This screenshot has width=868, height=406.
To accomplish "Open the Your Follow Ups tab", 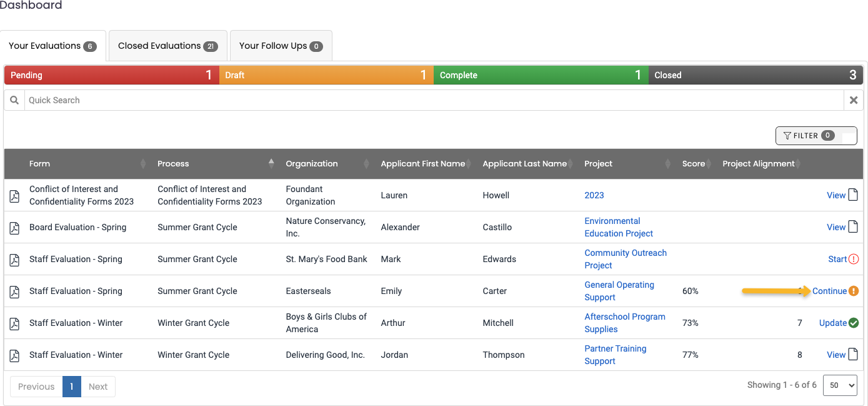I will (x=280, y=45).
